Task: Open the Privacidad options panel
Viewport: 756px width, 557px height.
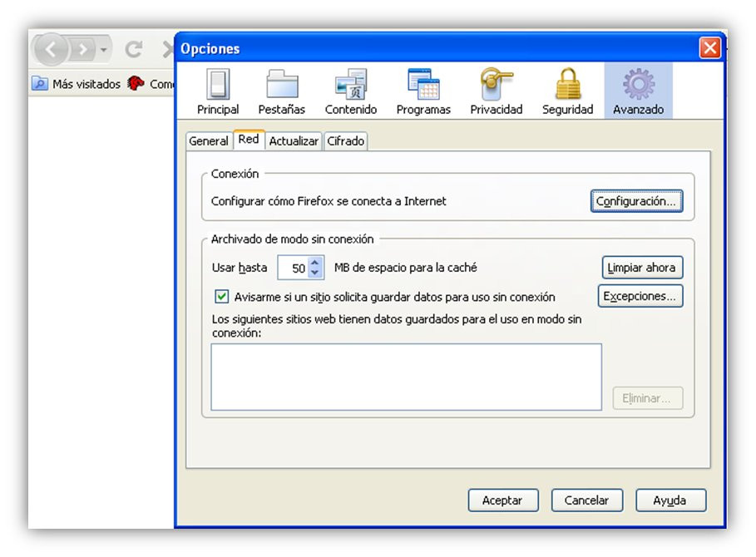Action: click(497, 91)
